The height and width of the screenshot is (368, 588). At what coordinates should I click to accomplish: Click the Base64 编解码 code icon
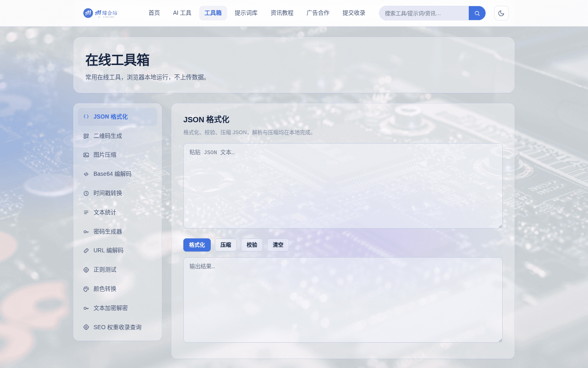click(x=86, y=174)
